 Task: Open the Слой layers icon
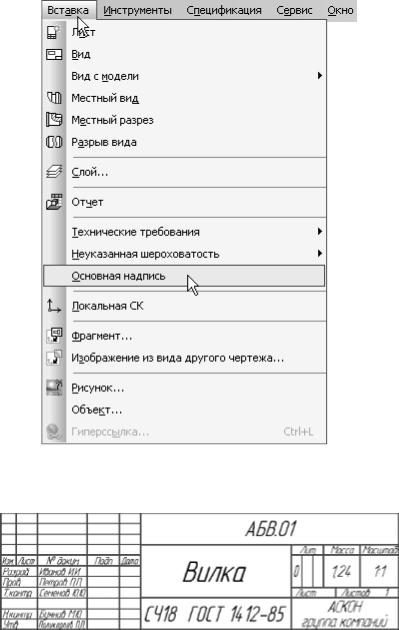54,172
